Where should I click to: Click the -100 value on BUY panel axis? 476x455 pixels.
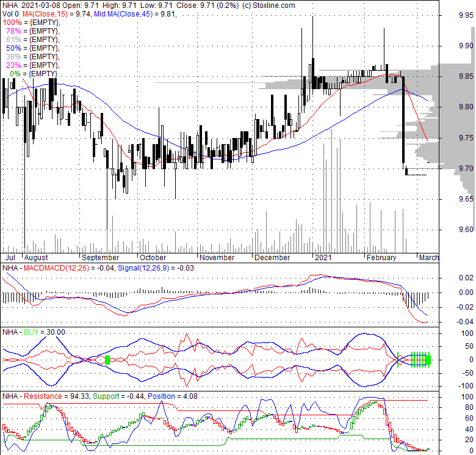[x=465, y=386]
